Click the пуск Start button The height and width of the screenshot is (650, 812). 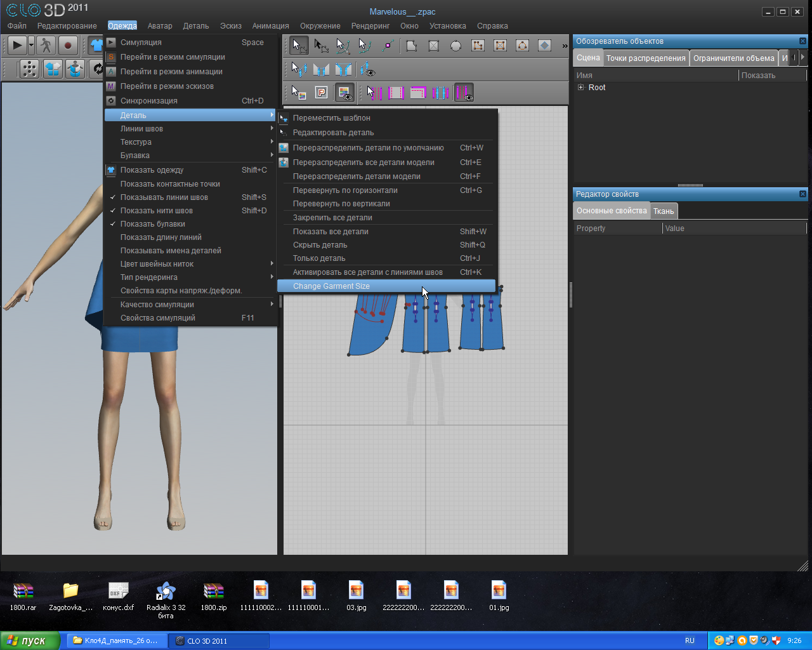[x=30, y=640]
